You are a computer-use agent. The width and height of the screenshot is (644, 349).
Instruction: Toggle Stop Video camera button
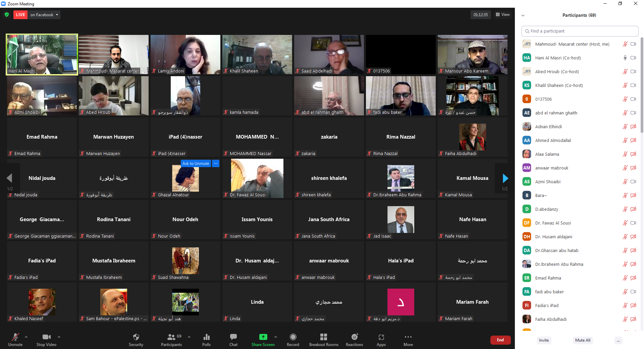46,337
